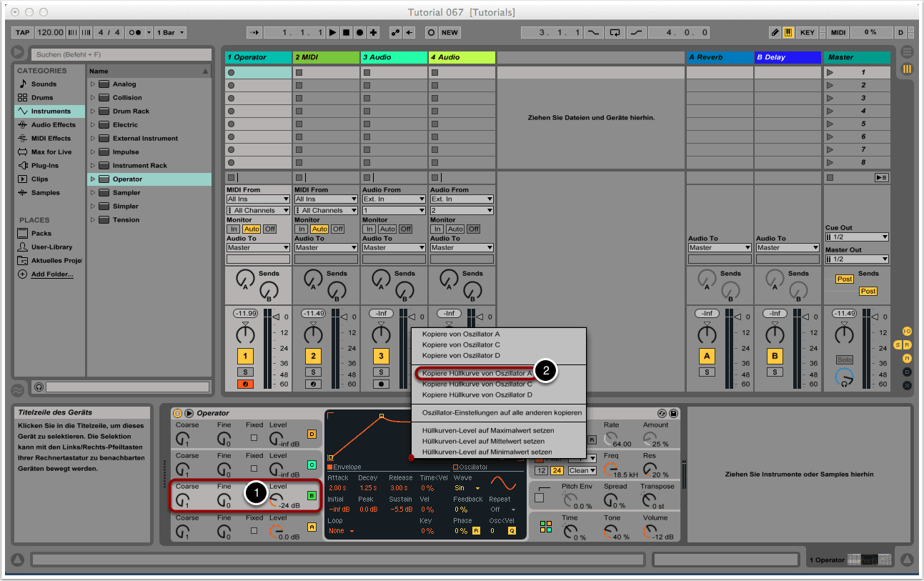This screenshot has height=581, width=924.
Task: Solo track 1 Operator with S button
Action: (245, 372)
